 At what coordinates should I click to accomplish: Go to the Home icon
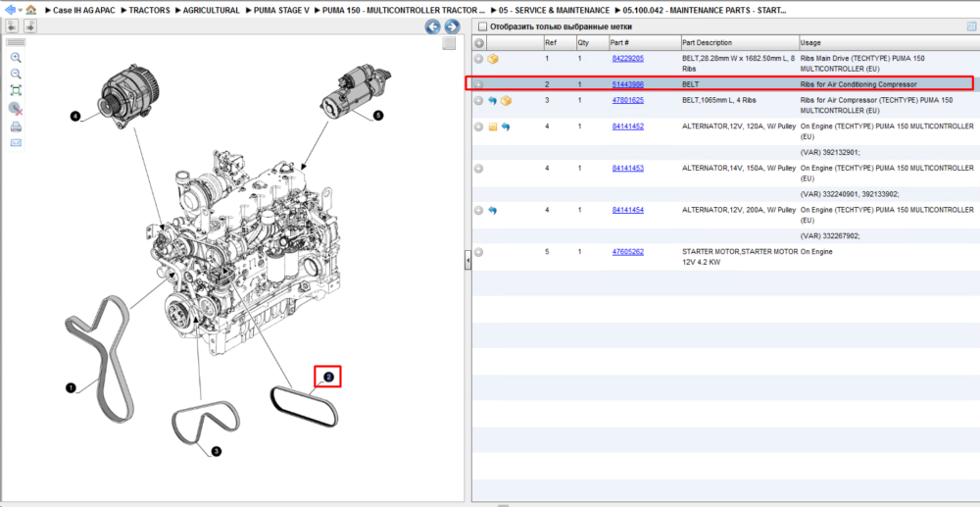pos(30,10)
